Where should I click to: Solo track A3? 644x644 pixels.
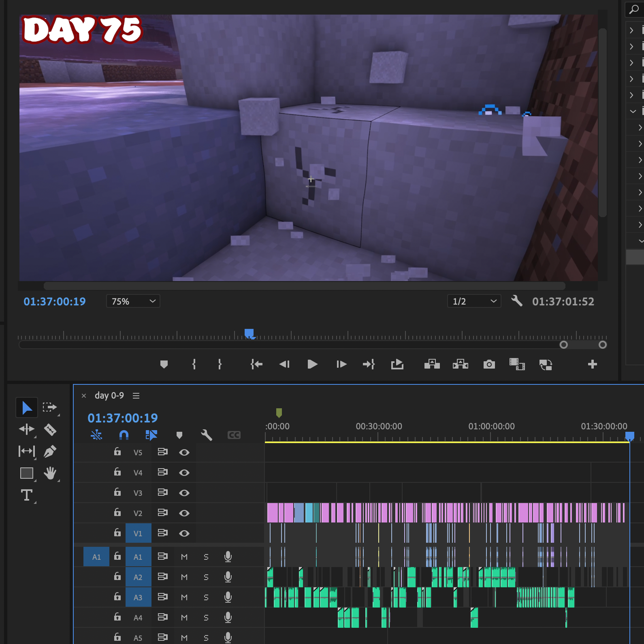tap(206, 597)
